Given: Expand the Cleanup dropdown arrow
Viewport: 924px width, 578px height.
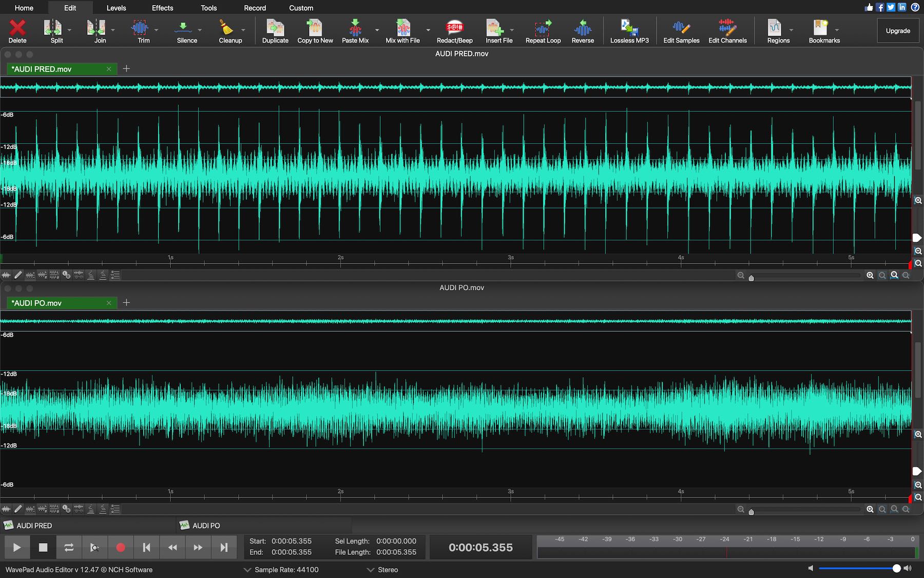Looking at the screenshot, I should [x=243, y=30].
